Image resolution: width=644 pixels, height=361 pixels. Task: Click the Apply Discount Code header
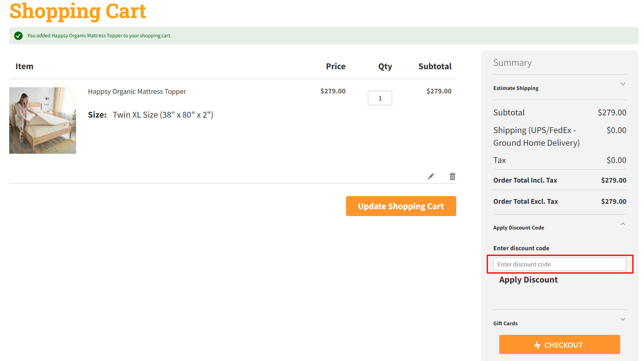tap(518, 228)
